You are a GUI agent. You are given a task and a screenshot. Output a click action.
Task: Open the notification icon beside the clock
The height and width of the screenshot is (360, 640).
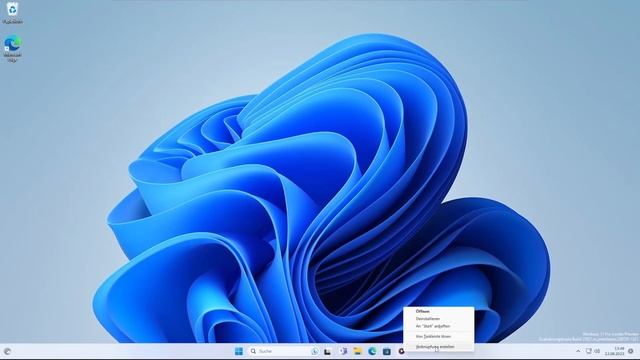(631, 351)
